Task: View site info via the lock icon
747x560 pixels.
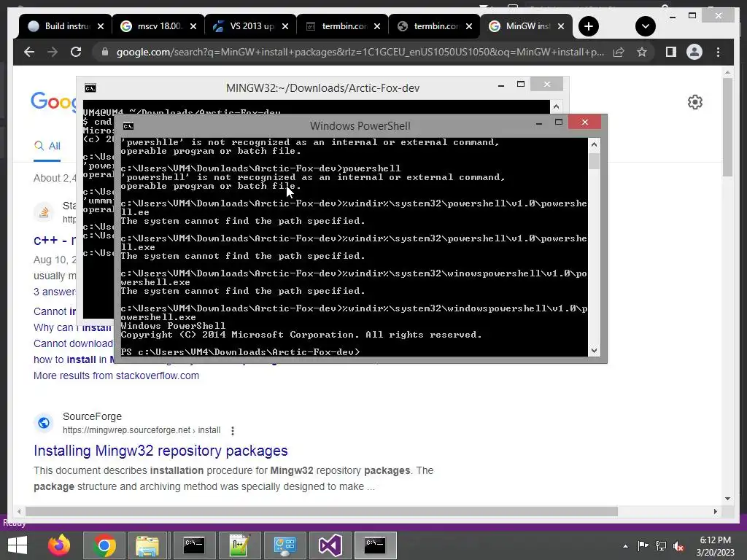Action: 105,52
